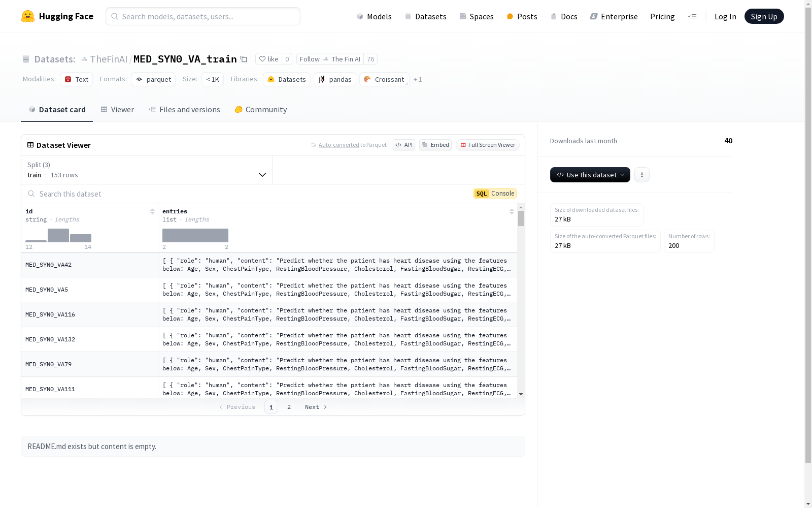The height and width of the screenshot is (508, 812).
Task: Open the Posts nav item
Action: 522,16
